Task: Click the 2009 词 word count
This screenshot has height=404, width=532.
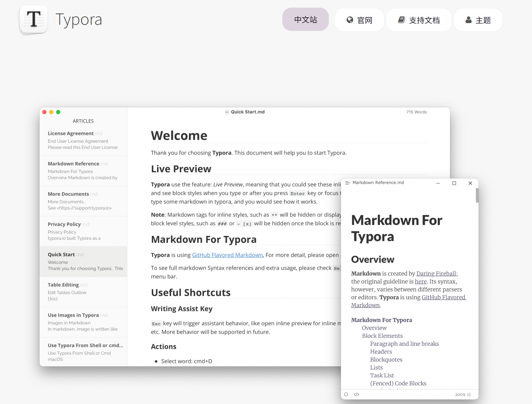Action: coord(463,395)
